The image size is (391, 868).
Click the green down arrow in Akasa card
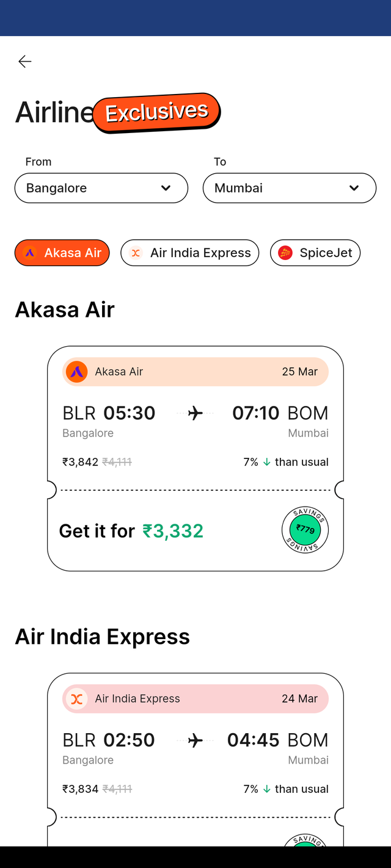pos(266,462)
